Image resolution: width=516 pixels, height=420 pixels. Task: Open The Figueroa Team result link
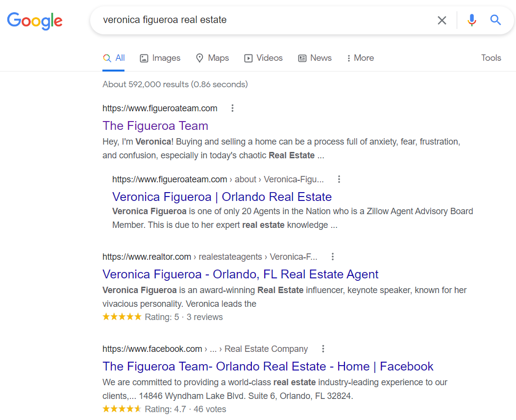tap(155, 126)
